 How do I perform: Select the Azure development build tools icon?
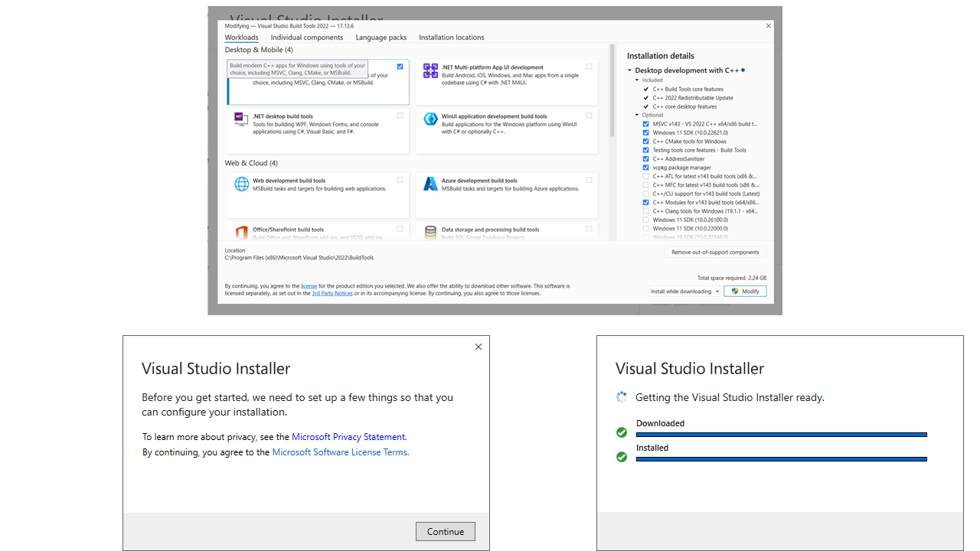pos(430,184)
